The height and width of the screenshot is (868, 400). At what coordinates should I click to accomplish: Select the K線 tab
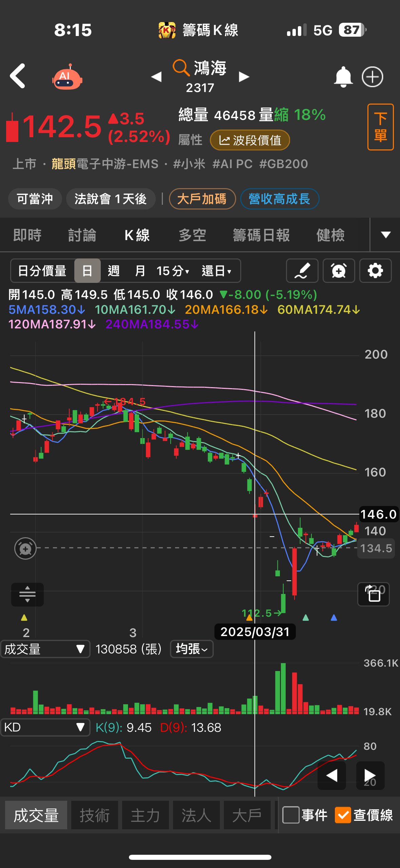137,235
